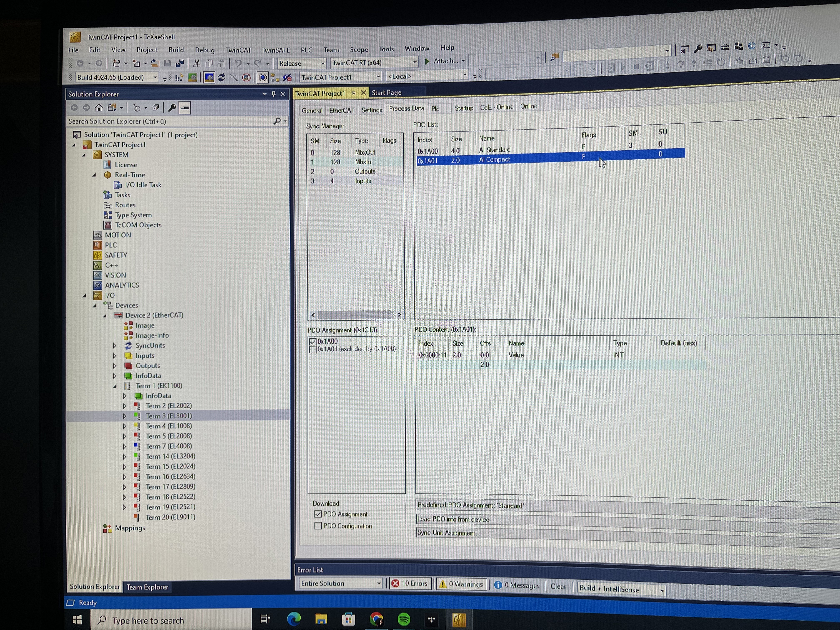Switch to the EtherCAT tab
The height and width of the screenshot is (630, 840).
click(342, 110)
